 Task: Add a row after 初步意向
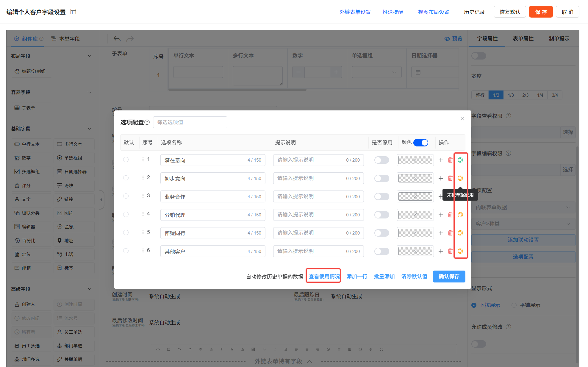click(441, 178)
